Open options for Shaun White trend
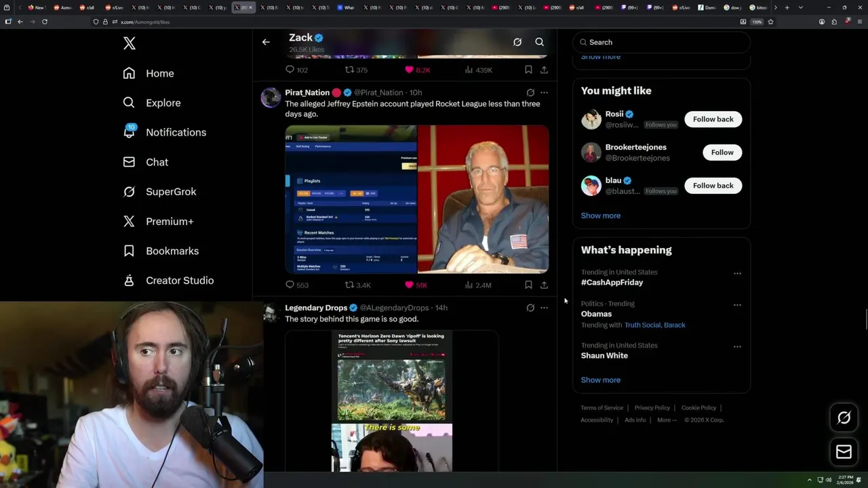This screenshot has height=488, width=868. (x=737, y=346)
